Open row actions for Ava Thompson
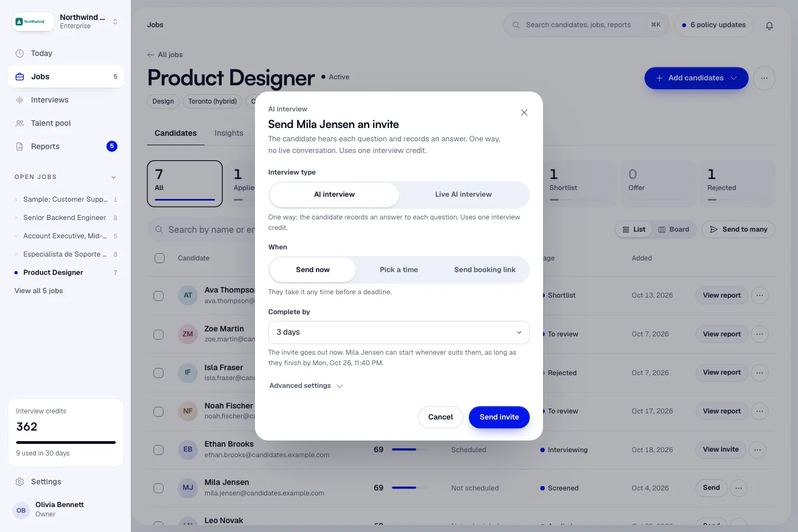This screenshot has width=798, height=532. 760,295
